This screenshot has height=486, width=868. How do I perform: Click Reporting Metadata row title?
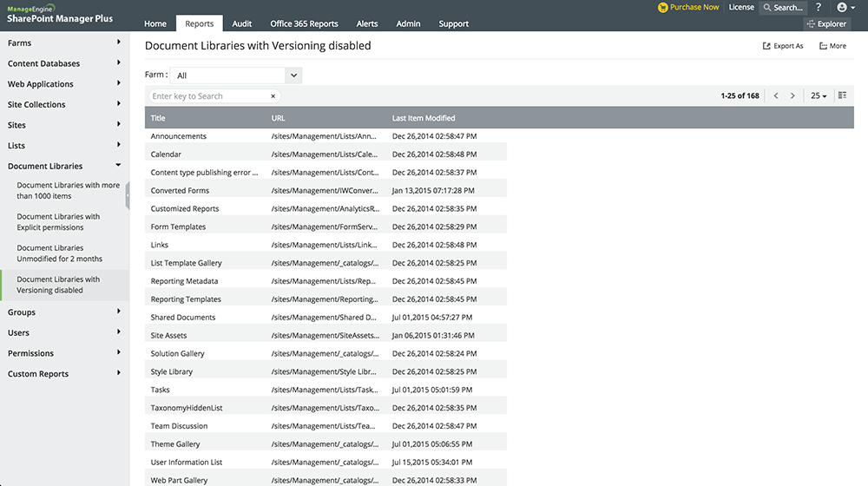point(184,281)
